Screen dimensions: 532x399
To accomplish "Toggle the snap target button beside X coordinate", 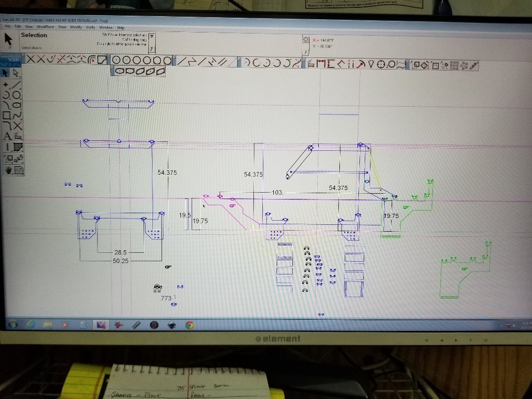I will pyautogui.click(x=306, y=40).
